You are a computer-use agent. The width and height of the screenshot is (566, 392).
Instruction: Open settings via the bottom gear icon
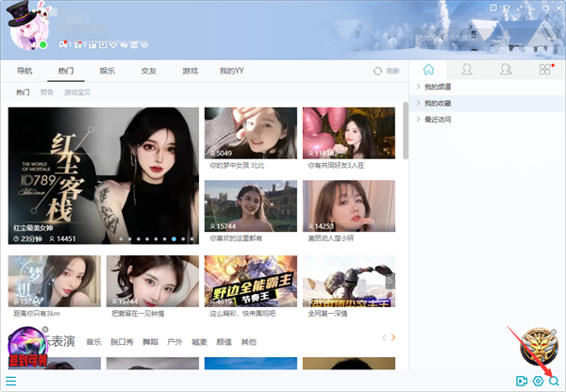click(x=538, y=381)
